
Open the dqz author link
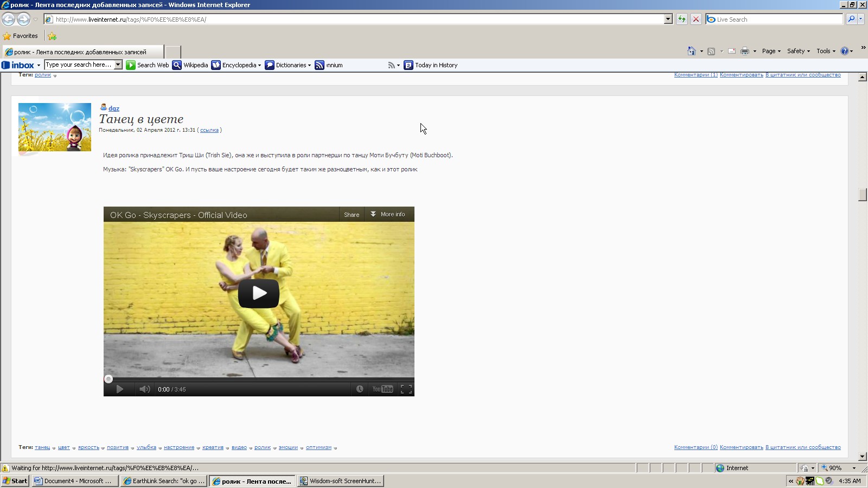pyautogui.click(x=114, y=108)
